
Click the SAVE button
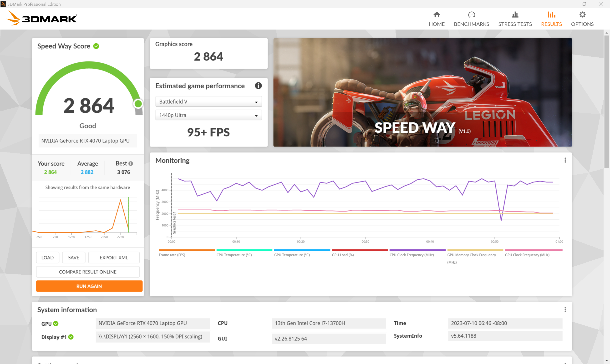(x=74, y=258)
